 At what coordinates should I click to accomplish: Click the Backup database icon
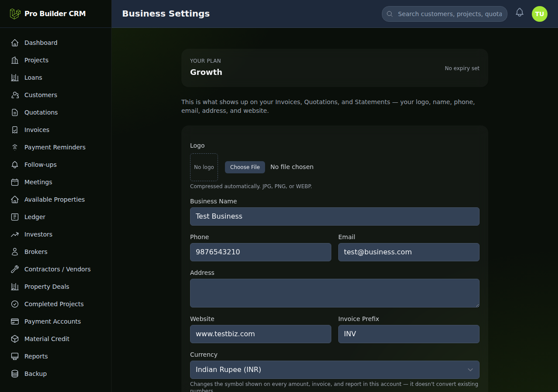coord(15,374)
